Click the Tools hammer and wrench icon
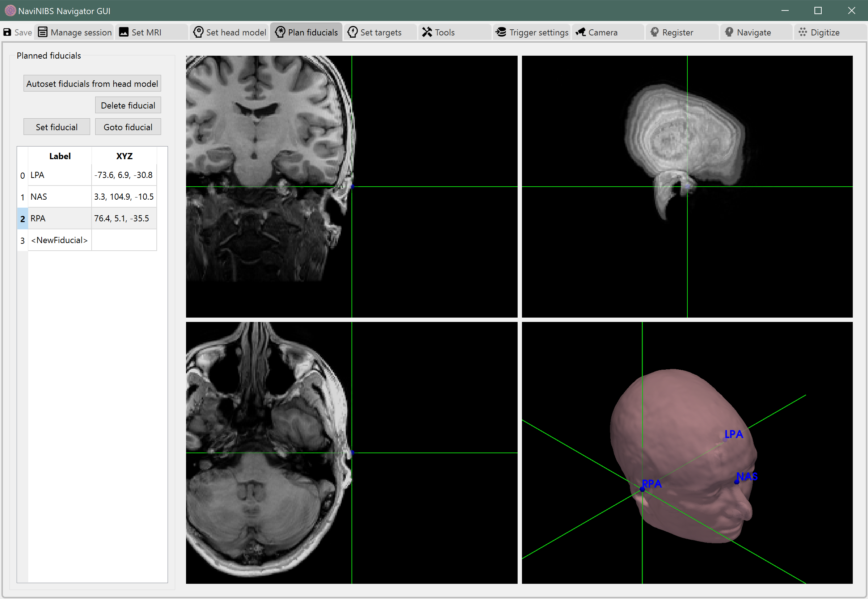The image size is (868, 599). coord(427,32)
